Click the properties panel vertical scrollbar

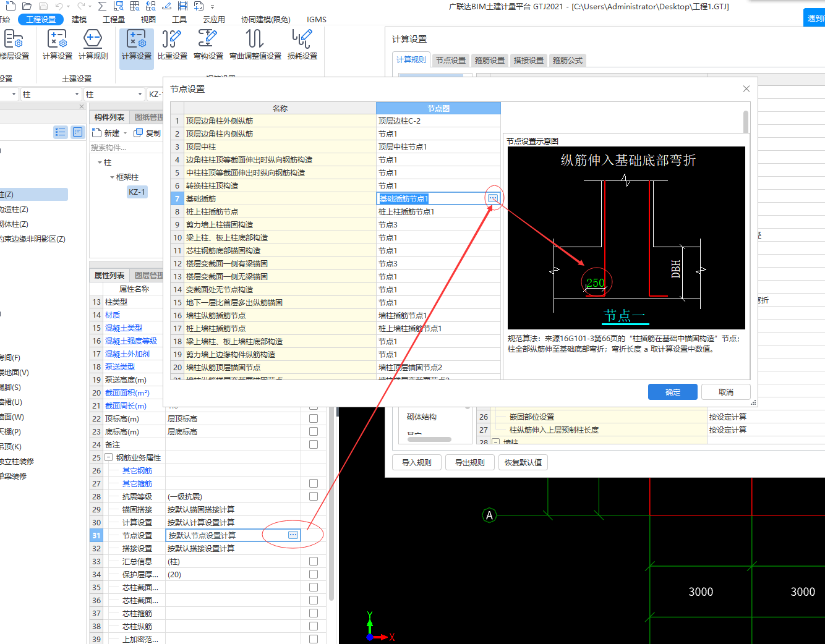[x=331, y=504]
